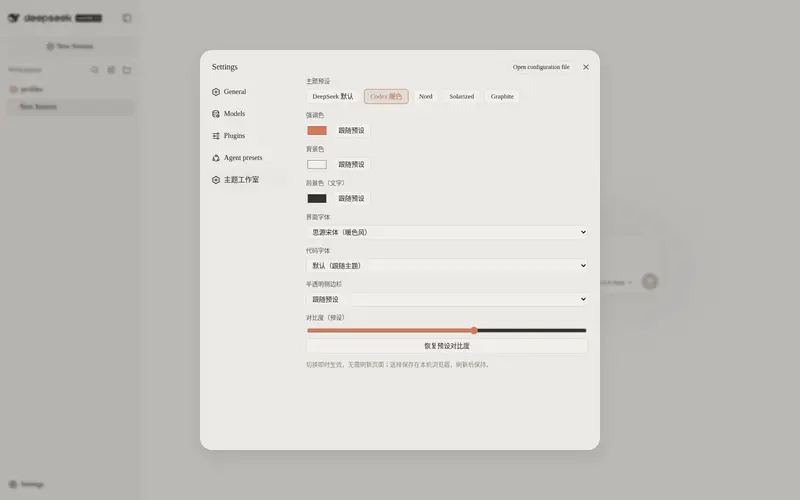
Task: Choose the Graphite theme preset
Action: tap(502, 96)
